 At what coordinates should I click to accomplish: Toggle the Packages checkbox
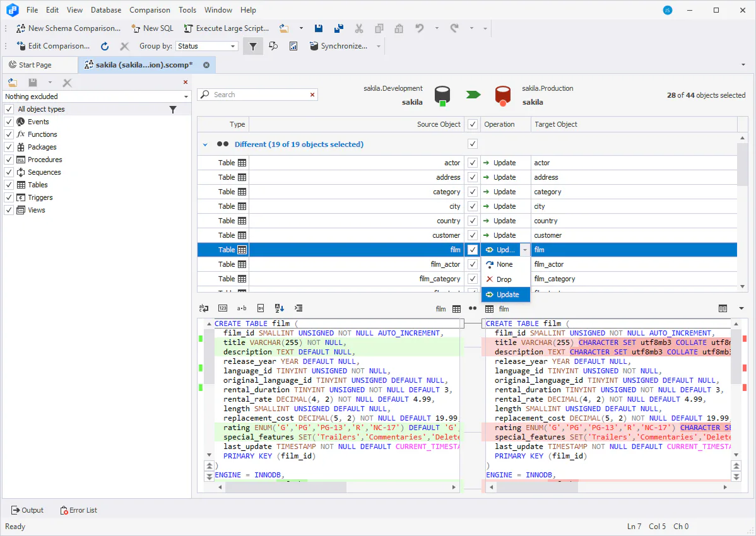pyautogui.click(x=9, y=147)
